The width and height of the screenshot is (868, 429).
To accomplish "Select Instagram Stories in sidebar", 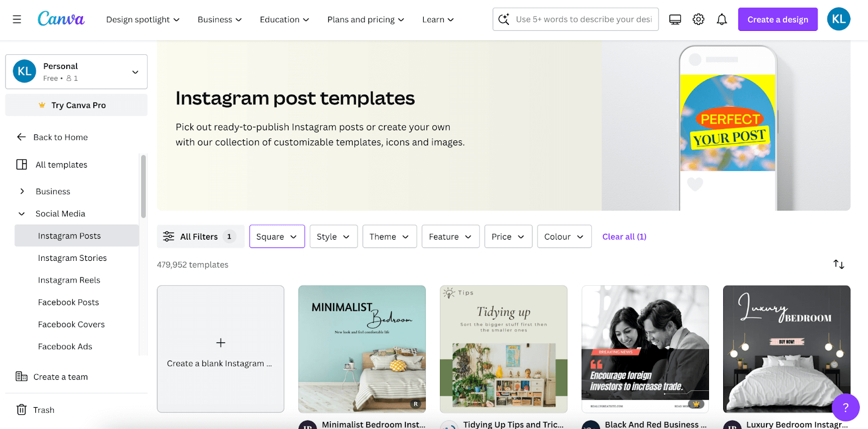I will (72, 258).
